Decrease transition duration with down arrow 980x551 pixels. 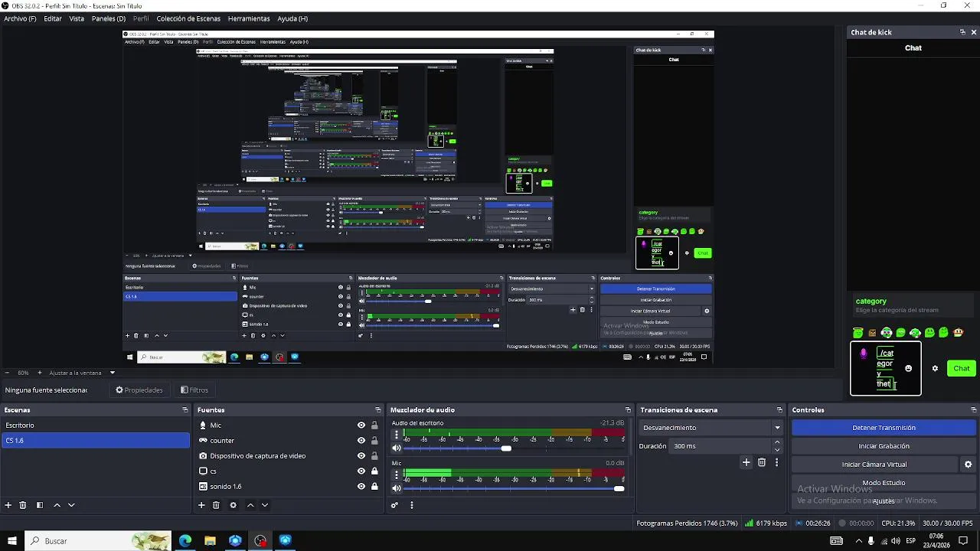tap(777, 450)
